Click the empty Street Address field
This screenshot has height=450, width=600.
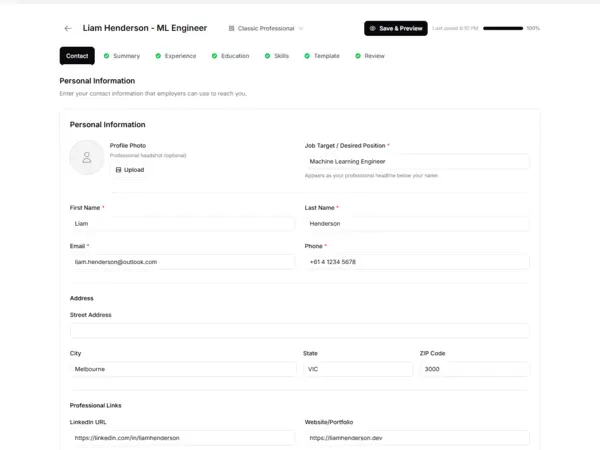click(x=300, y=331)
